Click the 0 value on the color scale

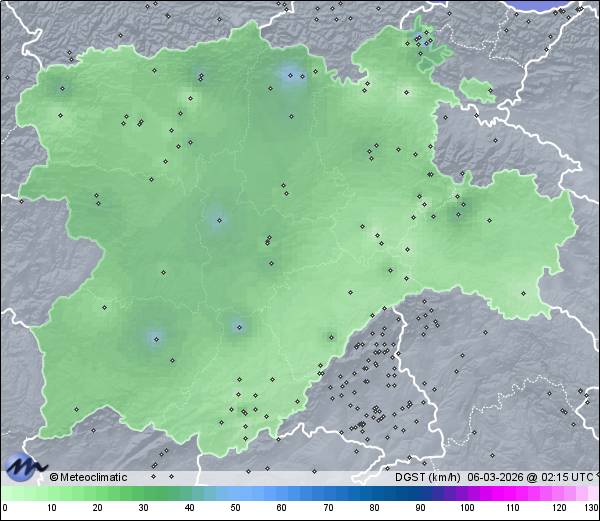(4, 508)
